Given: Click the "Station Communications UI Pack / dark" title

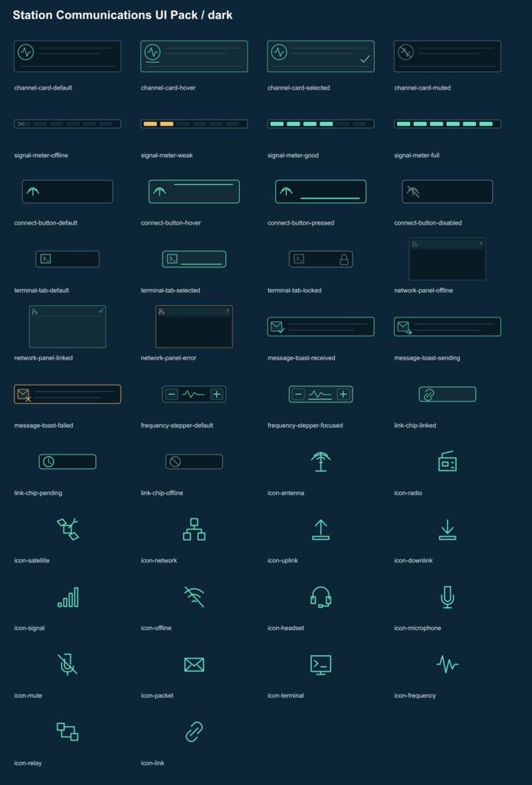Looking at the screenshot, I should (x=123, y=15).
